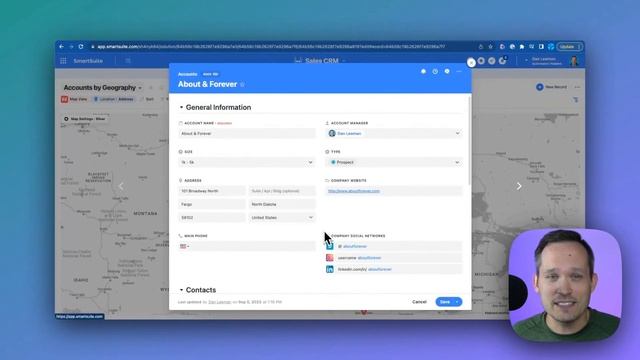The image size is (640, 360).
Task: Open the record activity history clock icon
Action: click(x=435, y=71)
